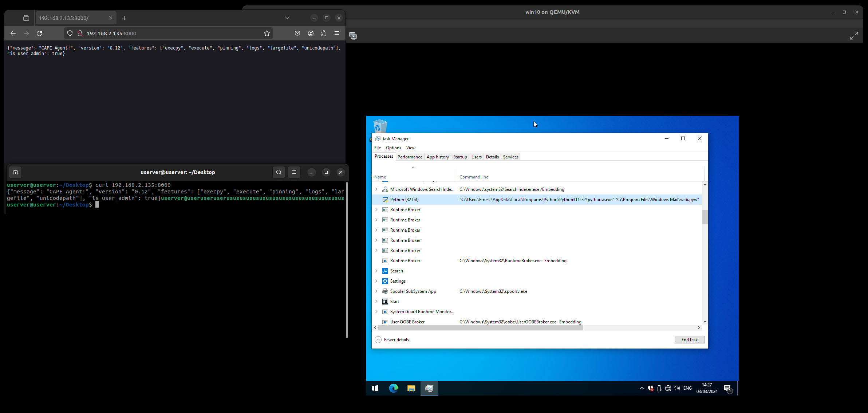
Task: Click the Firefox address bar URL
Action: click(111, 33)
